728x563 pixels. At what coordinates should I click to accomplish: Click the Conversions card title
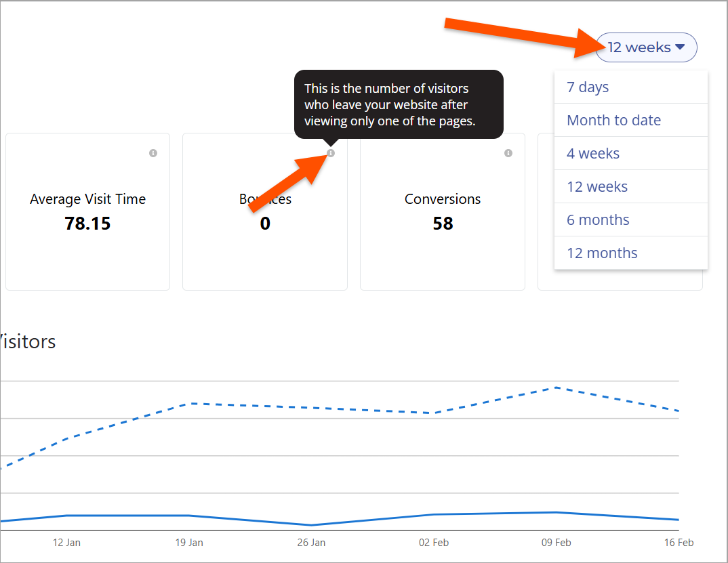point(443,199)
